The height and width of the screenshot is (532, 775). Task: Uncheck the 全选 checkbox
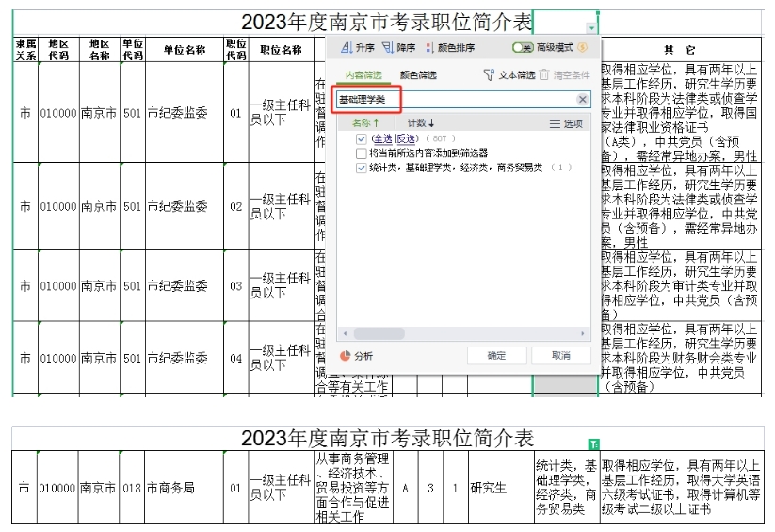click(362, 139)
